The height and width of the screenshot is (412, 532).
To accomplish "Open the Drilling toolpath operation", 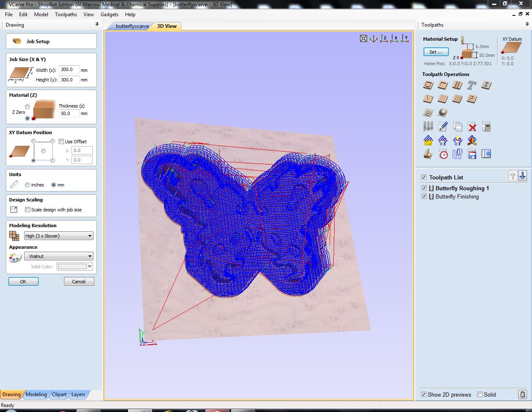I will (x=457, y=85).
